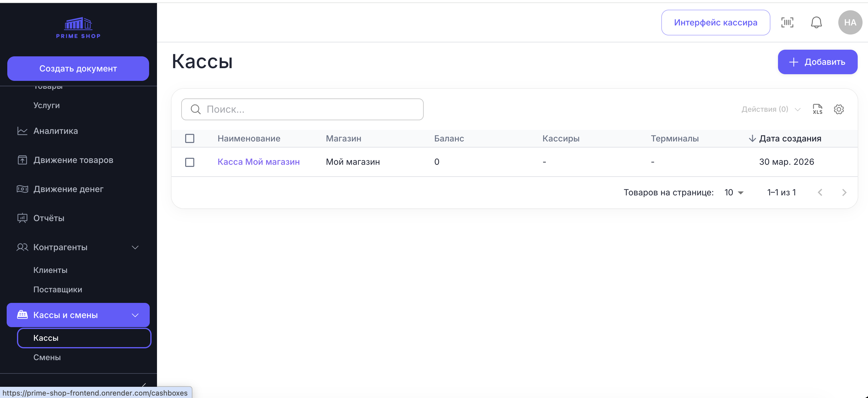The height and width of the screenshot is (398, 868).
Task: Click the sort arrow beside Дата создания
Action: 752,138
